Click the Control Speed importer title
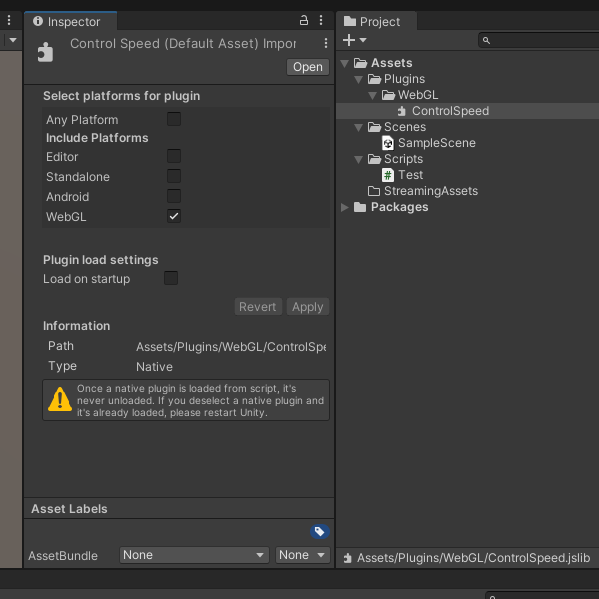Screen dimensions: 599x599 (183, 44)
